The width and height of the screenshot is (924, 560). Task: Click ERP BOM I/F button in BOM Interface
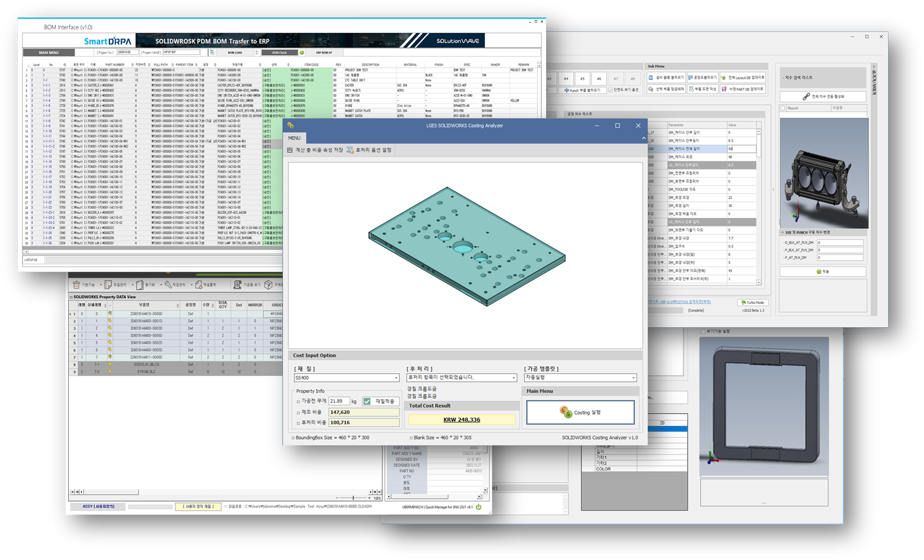(324, 52)
